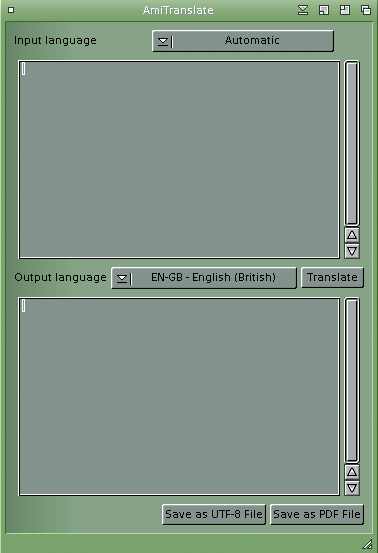Click the Input language label
The image size is (378, 553).
tap(55, 41)
